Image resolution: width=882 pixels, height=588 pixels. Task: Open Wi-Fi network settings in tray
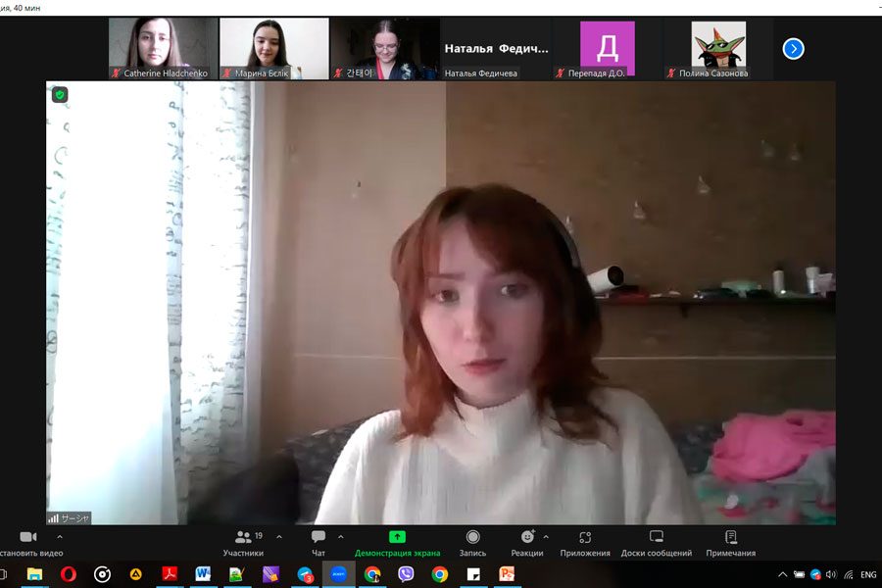click(x=849, y=574)
